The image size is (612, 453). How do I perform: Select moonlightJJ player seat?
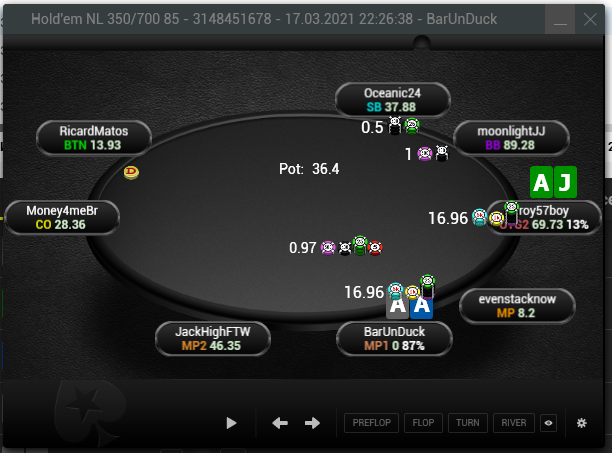coord(511,138)
